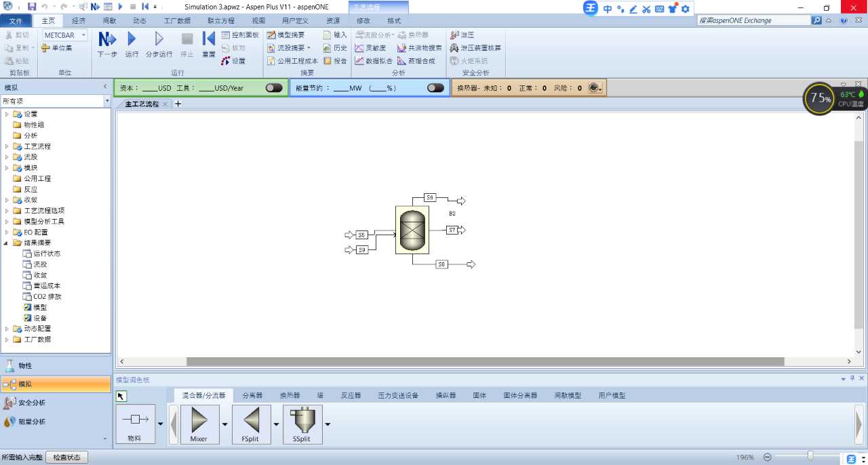The height and width of the screenshot is (465, 868).
Task: Switch to the 经济 ribbon tab
Action: pos(79,21)
